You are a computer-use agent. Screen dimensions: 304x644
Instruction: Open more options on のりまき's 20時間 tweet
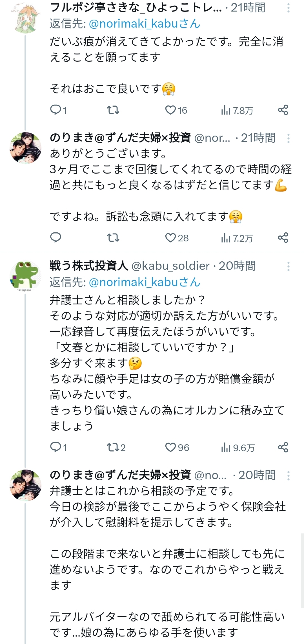coord(288,475)
